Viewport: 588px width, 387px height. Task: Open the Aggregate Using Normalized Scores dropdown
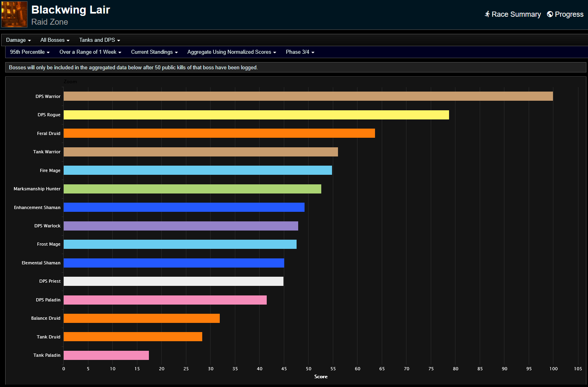coord(231,52)
